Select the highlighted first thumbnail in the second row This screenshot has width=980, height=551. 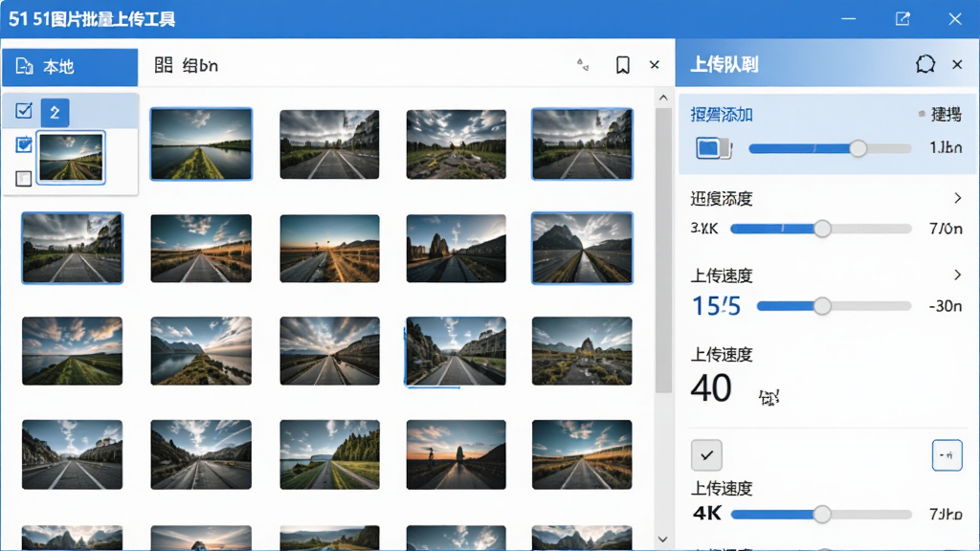pyautogui.click(x=73, y=248)
